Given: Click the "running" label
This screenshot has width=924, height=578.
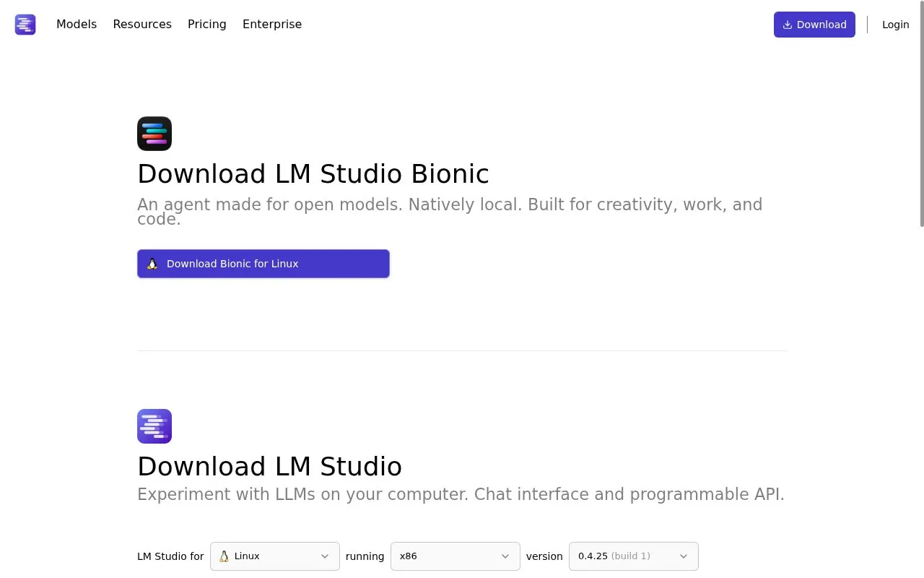Looking at the screenshot, I should tap(365, 556).
